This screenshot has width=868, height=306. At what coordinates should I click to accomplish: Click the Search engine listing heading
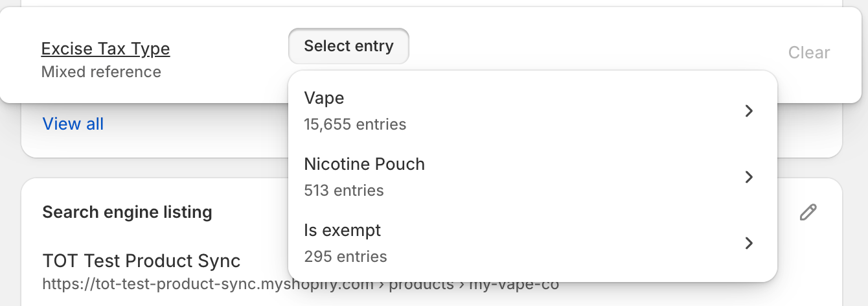(x=127, y=212)
